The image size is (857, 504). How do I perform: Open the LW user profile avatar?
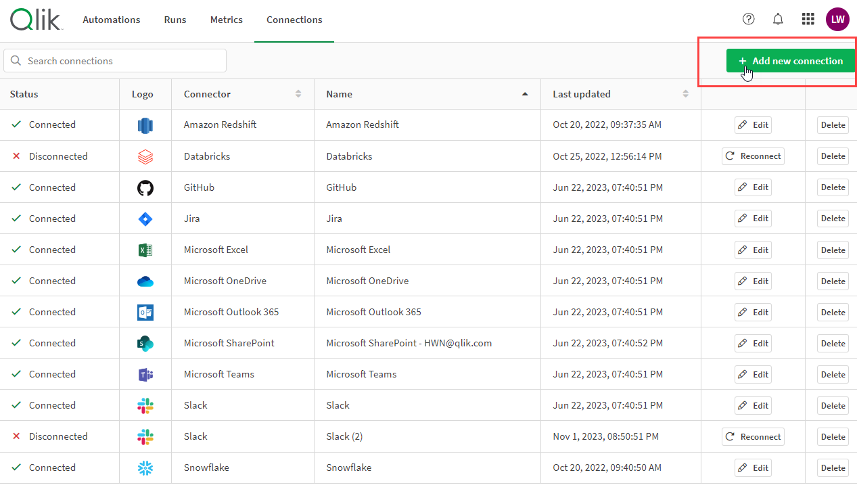837,19
